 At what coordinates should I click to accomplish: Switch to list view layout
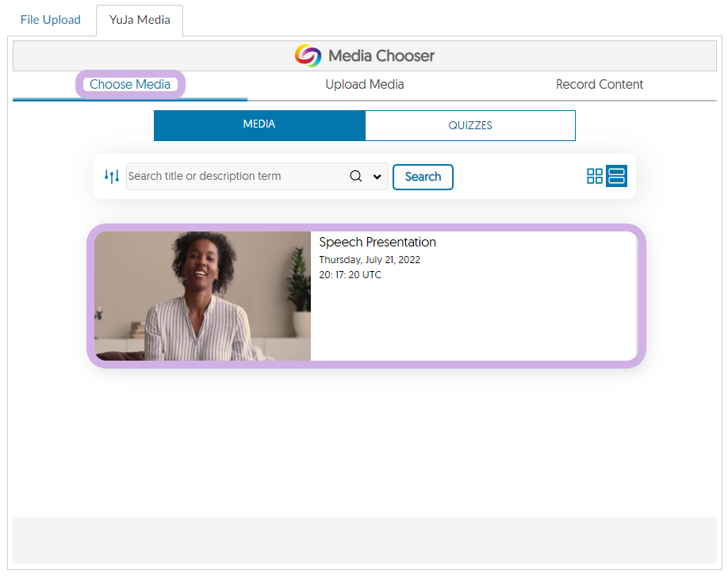click(616, 176)
